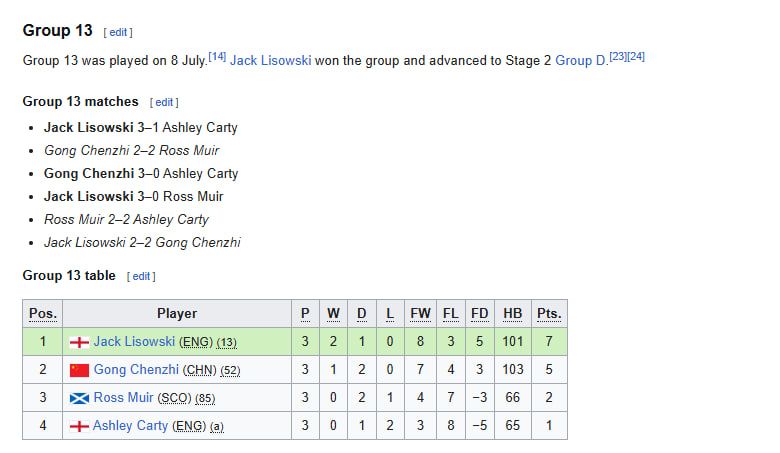Open citation reference 23
The width and height of the screenshot is (780, 453).
618,57
